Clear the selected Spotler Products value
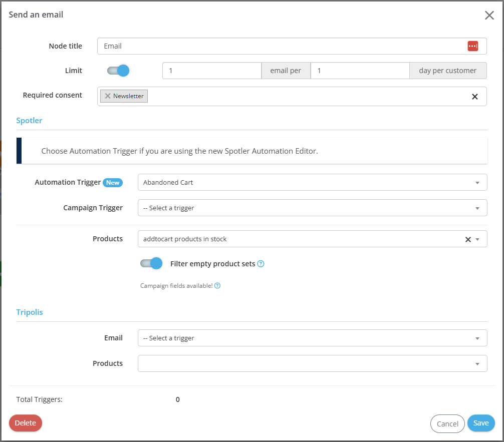 point(468,239)
